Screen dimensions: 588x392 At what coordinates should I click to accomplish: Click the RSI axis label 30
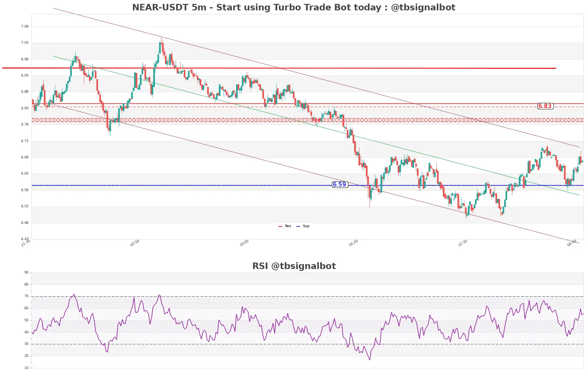coord(26,344)
